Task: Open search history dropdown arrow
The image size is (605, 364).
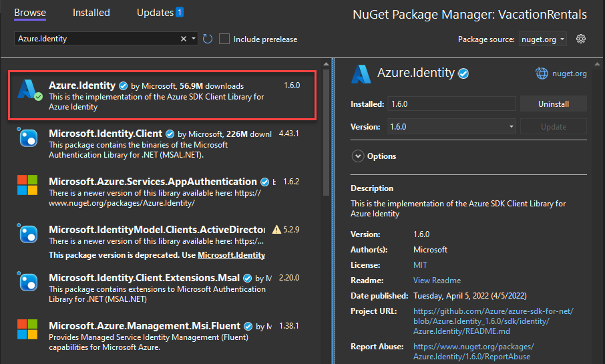Action: [x=194, y=39]
